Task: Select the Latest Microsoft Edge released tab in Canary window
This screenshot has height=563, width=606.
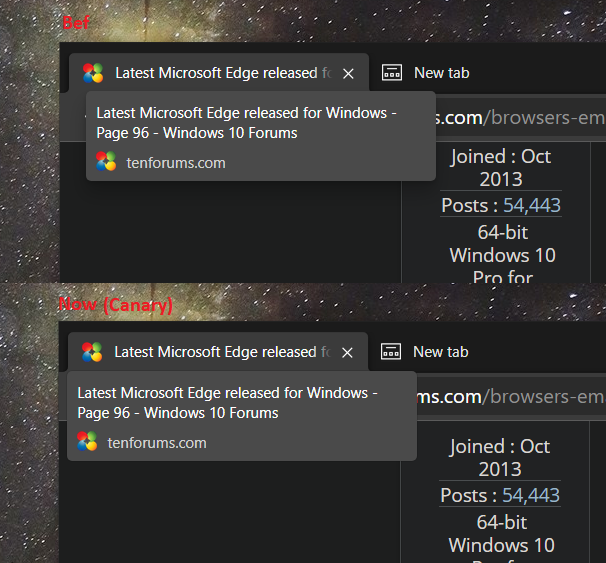Action: (x=218, y=352)
